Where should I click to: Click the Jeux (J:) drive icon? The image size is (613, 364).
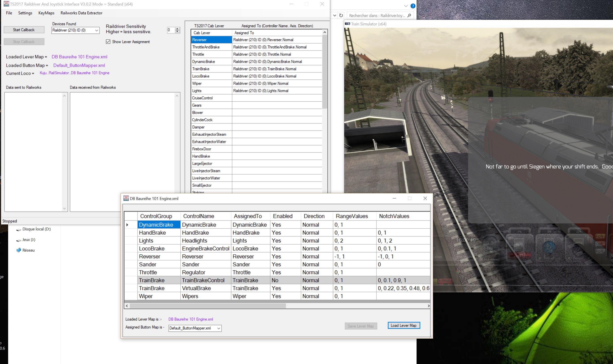[19, 240]
